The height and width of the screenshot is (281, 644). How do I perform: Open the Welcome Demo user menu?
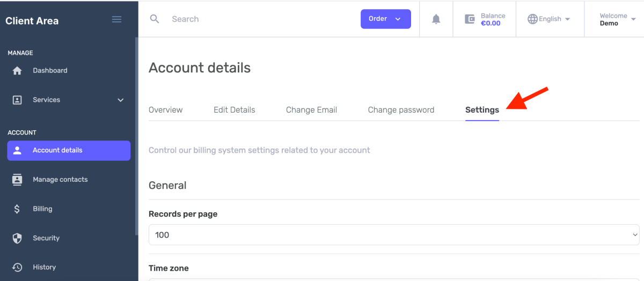[x=617, y=19]
